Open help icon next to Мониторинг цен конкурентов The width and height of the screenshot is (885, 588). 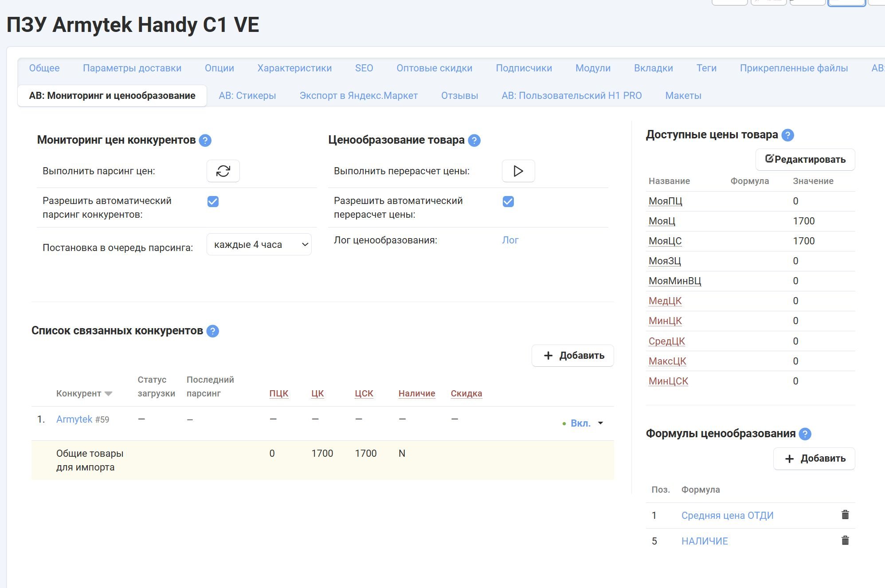205,141
